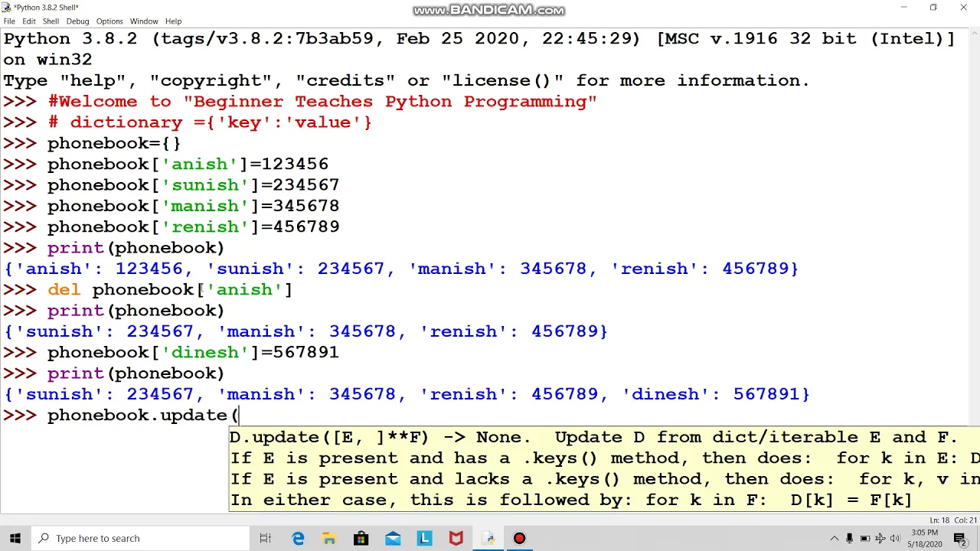Click the Python icon in the title bar
The height and width of the screenshot is (551, 980).
click(x=7, y=7)
